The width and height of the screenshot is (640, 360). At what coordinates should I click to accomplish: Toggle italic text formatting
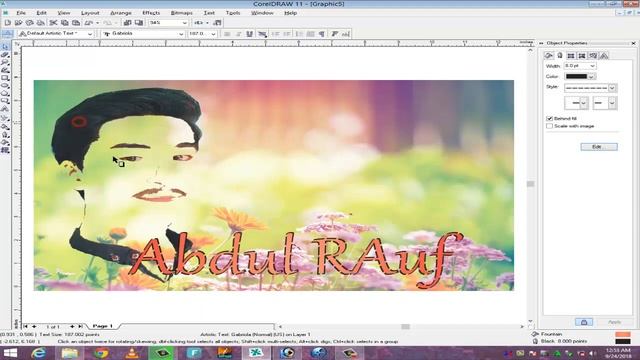click(238, 34)
